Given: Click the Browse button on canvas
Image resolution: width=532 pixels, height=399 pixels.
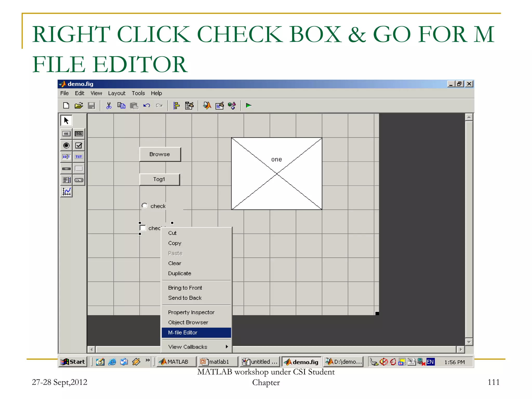Looking at the screenshot, I should tap(160, 154).
